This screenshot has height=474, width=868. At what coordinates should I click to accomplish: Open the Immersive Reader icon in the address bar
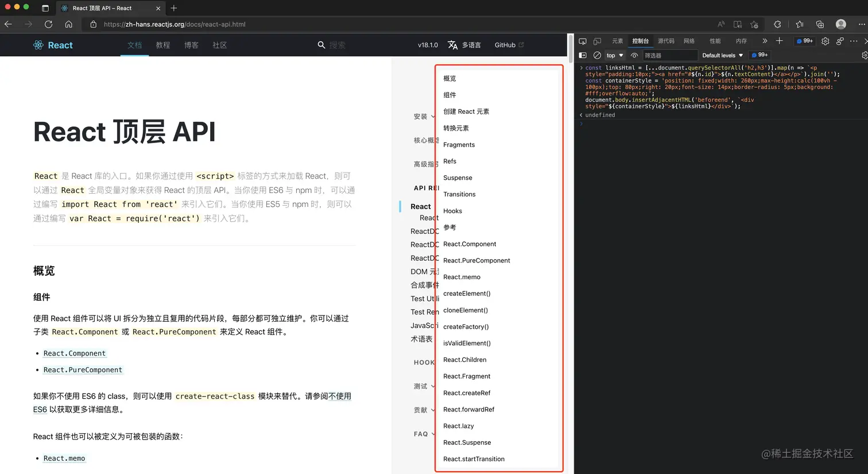[x=738, y=24]
